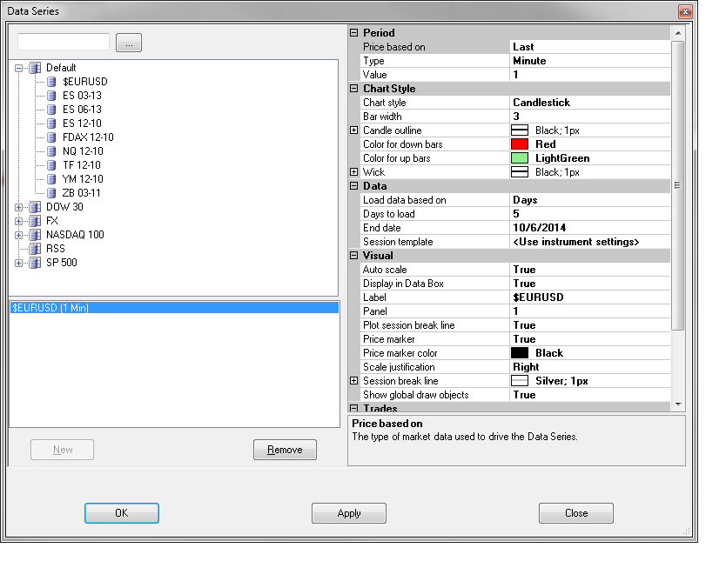Image resolution: width=726 pixels, height=588 pixels.
Task: Click the ES 06-13 instrument icon
Action: click(51, 110)
